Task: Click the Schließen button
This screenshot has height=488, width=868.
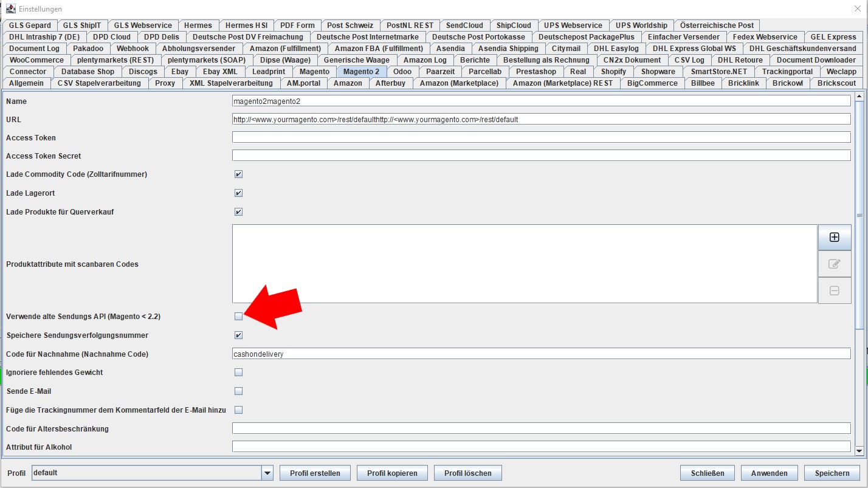Action: point(708,473)
